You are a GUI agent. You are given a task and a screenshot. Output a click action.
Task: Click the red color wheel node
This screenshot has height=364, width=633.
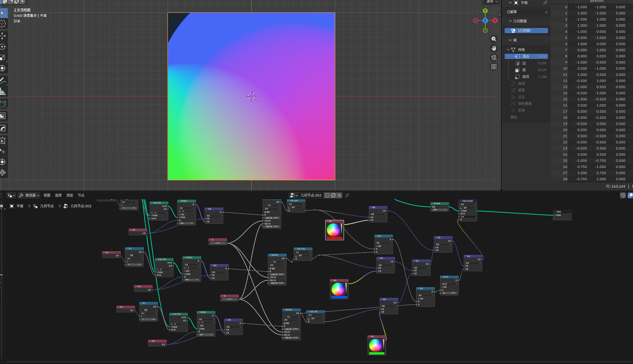point(334,230)
